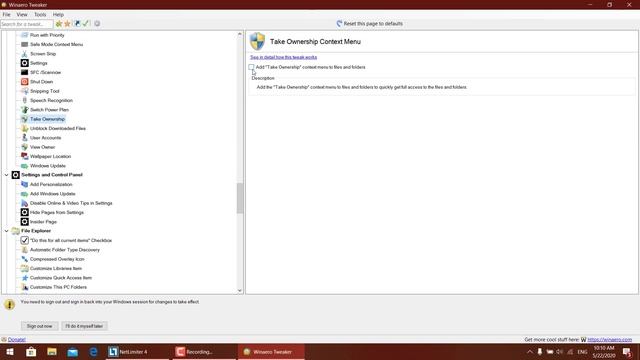Screen dimensions: 640x360
Task: Select the Screen Snip scissors icon
Action: click(x=24, y=53)
